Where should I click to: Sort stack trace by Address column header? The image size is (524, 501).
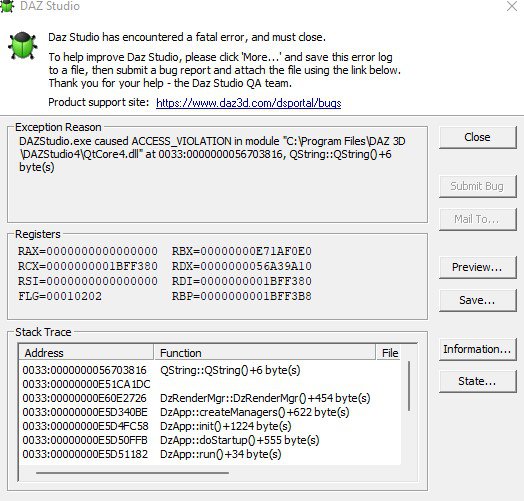[86, 353]
